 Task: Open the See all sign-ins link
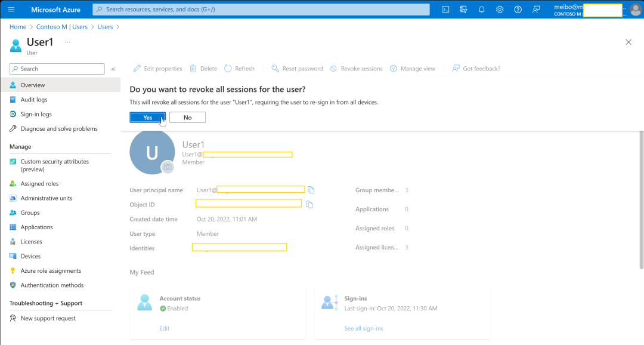pyautogui.click(x=364, y=329)
